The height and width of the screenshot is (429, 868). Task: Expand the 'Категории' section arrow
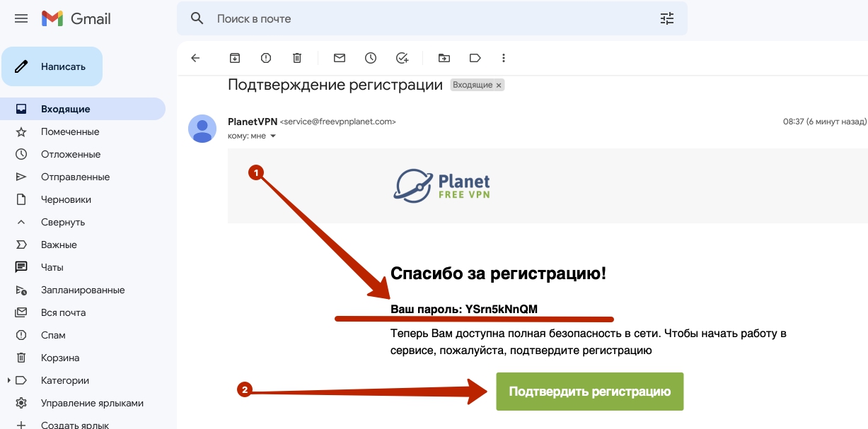8,380
